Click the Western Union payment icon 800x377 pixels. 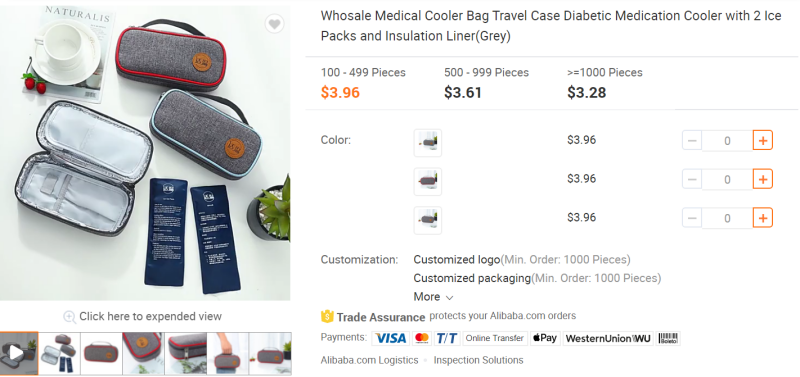pyautogui.click(x=608, y=338)
